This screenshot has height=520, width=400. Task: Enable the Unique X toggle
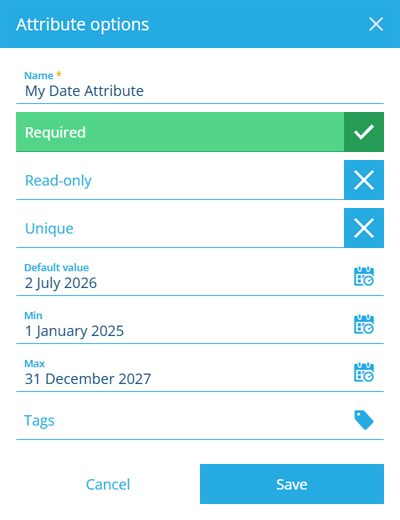364,228
